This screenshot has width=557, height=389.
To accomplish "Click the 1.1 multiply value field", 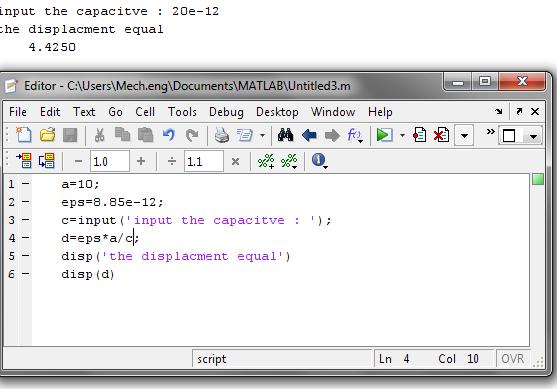I will [x=204, y=162].
